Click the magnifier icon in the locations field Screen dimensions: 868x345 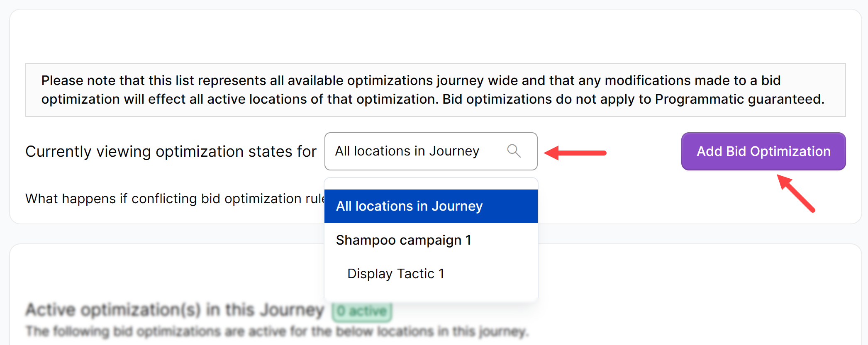tap(514, 151)
